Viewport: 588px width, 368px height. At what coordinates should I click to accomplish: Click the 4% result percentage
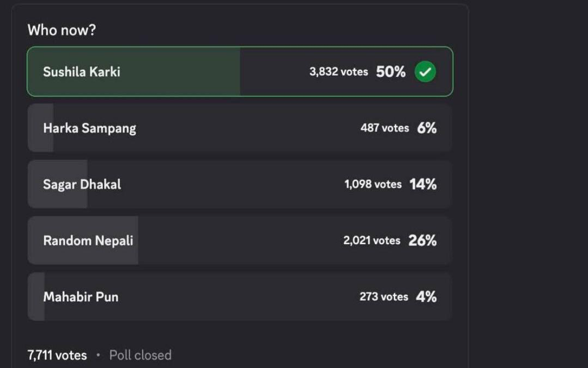[x=426, y=296]
